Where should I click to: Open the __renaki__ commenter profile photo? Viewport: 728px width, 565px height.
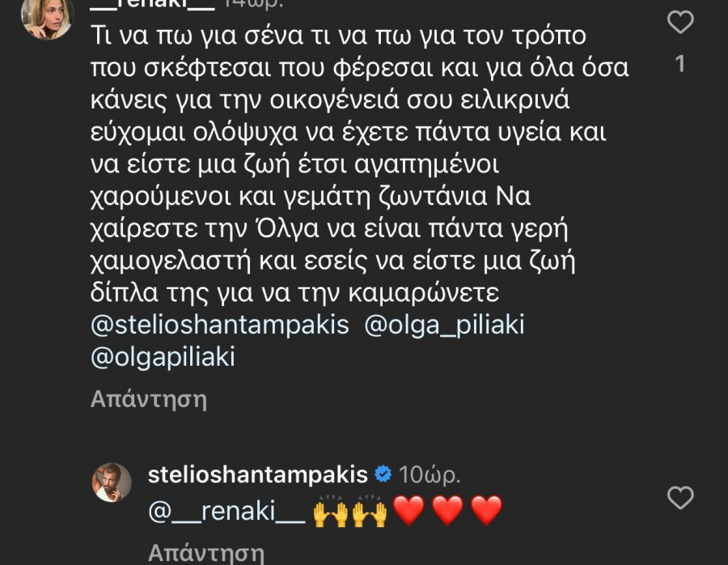coord(47,16)
